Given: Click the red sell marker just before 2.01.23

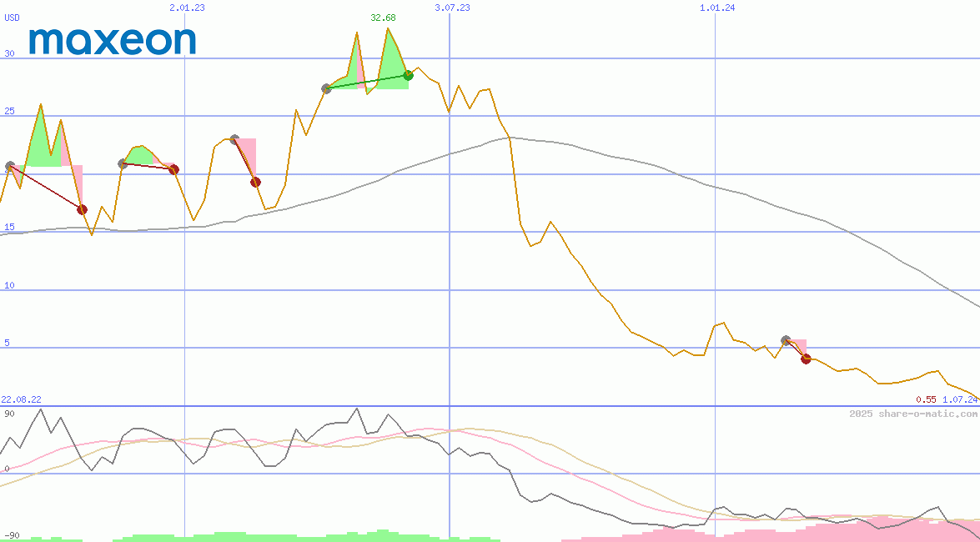Looking at the screenshot, I should (174, 169).
